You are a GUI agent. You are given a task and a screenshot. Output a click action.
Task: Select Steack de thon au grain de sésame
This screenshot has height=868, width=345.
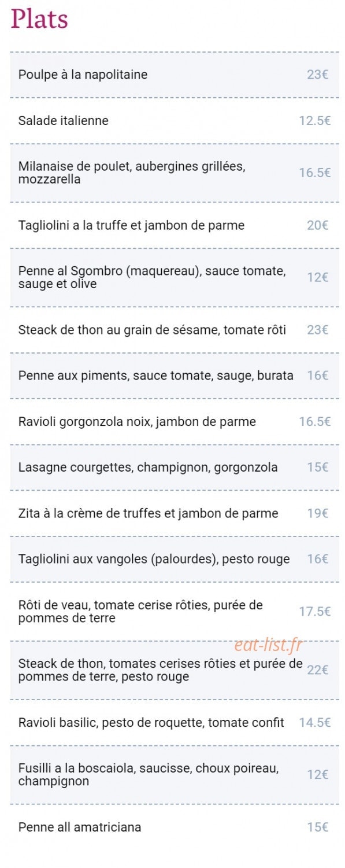pos(175,330)
